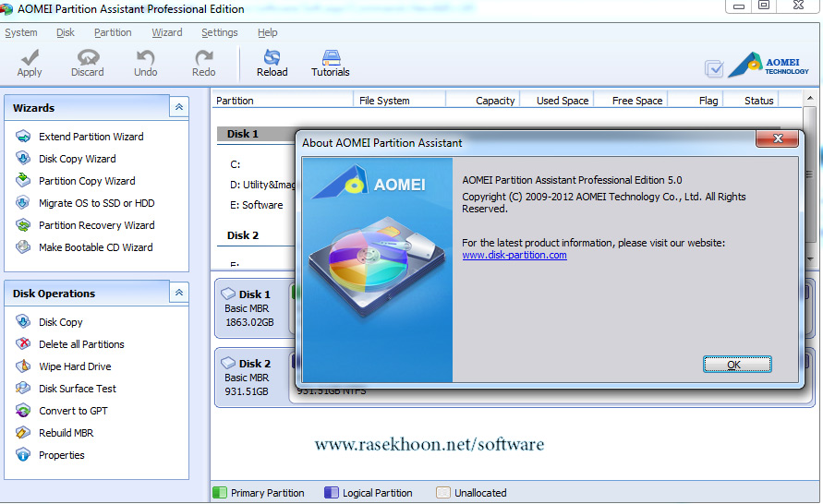Click the Discard toolbar icon
The image size is (823, 504).
[x=88, y=56]
